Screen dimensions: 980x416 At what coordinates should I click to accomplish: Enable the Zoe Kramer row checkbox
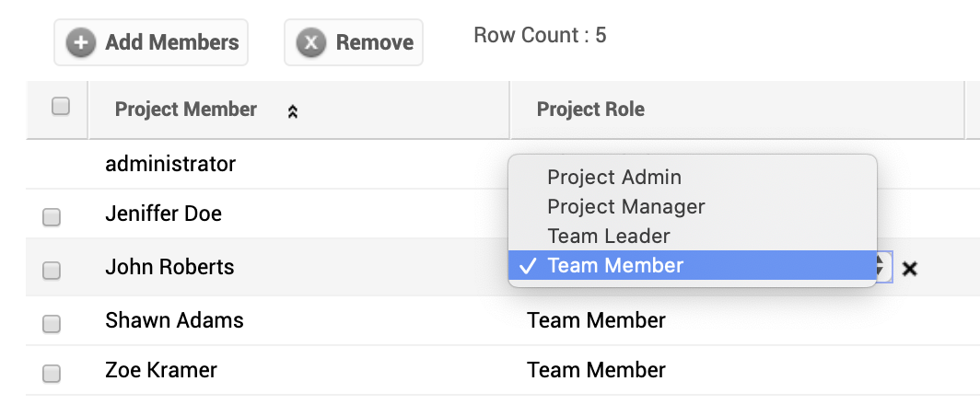click(52, 374)
